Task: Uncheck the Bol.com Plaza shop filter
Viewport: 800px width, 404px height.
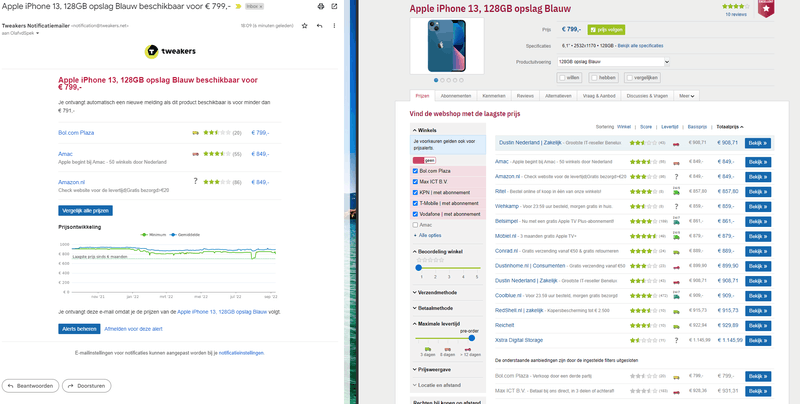Action: click(x=415, y=171)
